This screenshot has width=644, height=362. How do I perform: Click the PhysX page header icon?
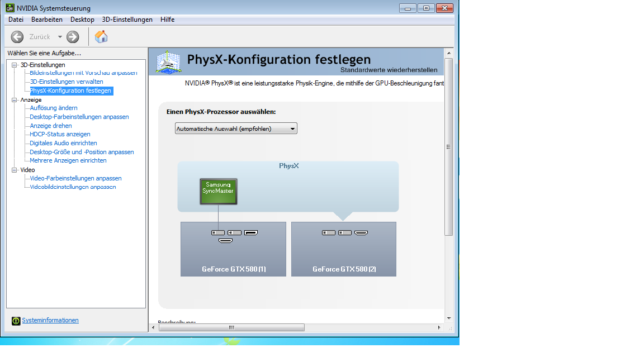[x=168, y=62]
